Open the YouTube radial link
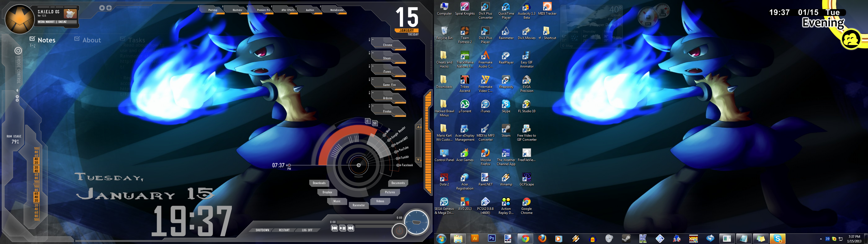 [403, 149]
